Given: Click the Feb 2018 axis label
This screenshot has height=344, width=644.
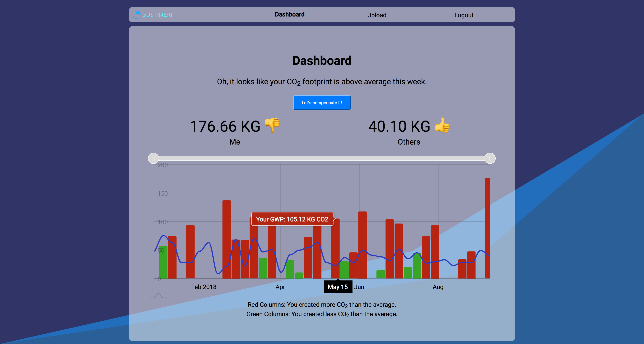Looking at the screenshot, I should pyautogui.click(x=204, y=287).
